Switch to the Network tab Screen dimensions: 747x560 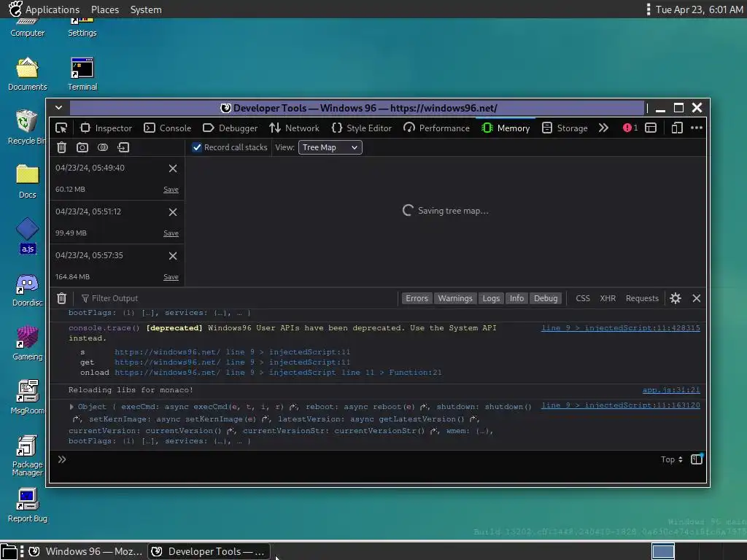pos(295,128)
